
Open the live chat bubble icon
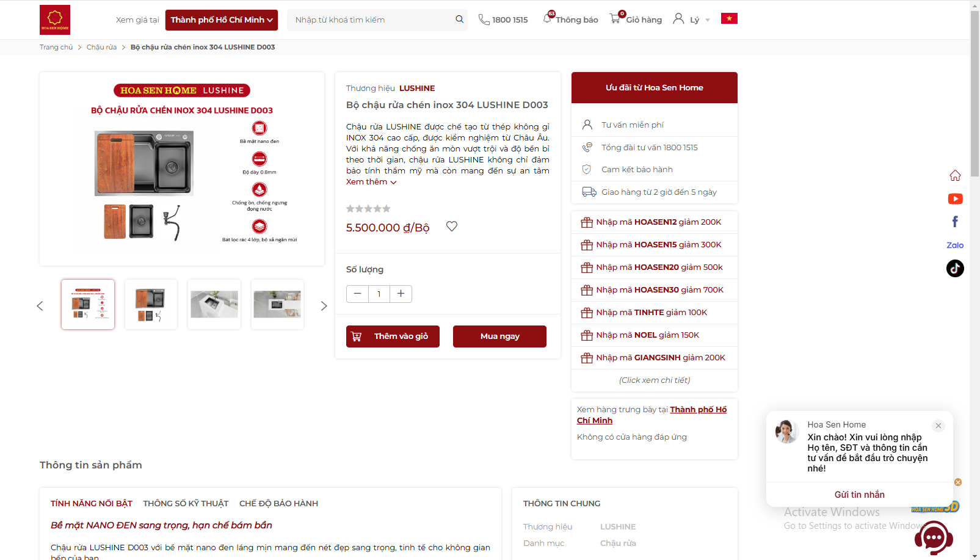[x=934, y=537]
